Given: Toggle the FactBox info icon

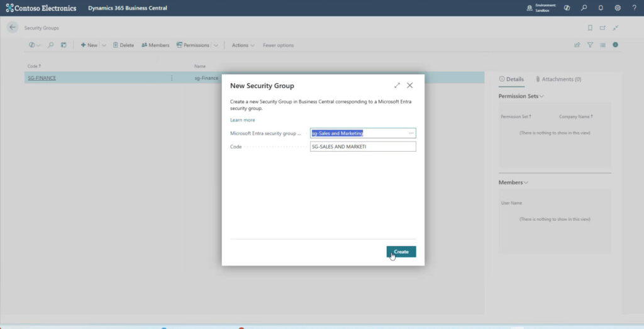Looking at the screenshot, I should pos(615,45).
